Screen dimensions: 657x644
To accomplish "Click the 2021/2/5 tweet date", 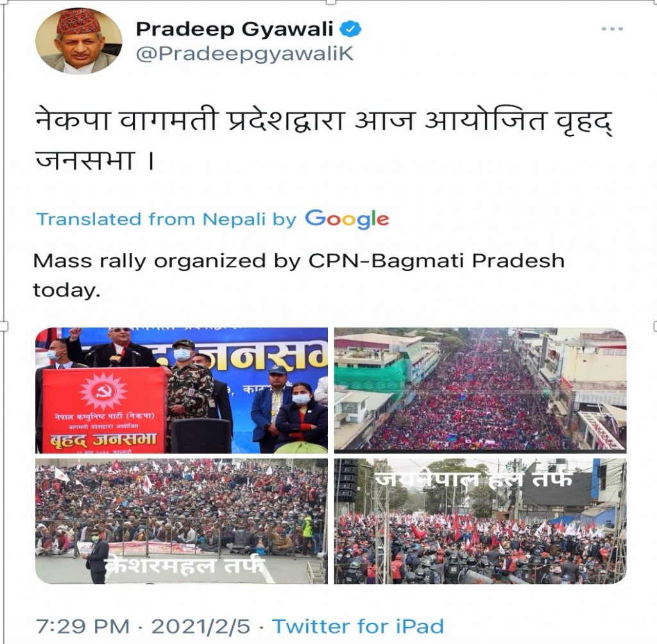I will [200, 627].
